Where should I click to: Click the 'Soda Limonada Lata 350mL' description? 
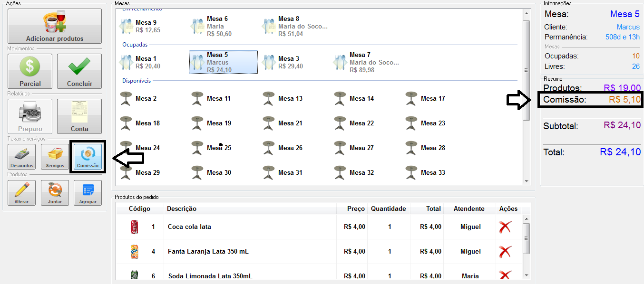tap(210, 276)
